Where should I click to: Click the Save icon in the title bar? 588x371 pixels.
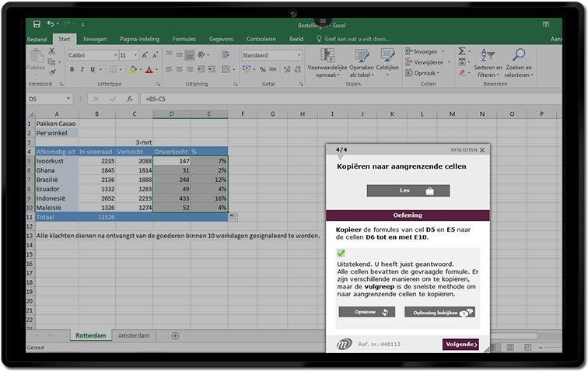[36, 25]
